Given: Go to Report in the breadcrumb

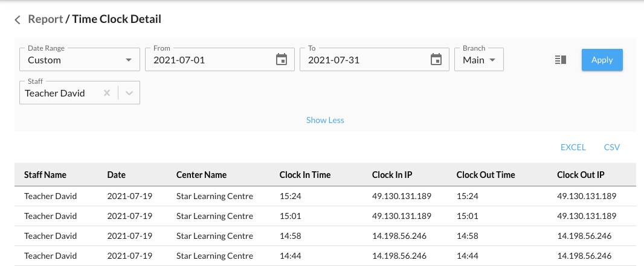Looking at the screenshot, I should (x=45, y=19).
